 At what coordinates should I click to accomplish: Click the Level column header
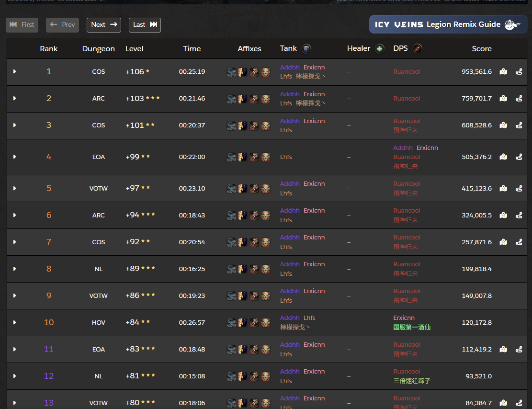pos(135,49)
